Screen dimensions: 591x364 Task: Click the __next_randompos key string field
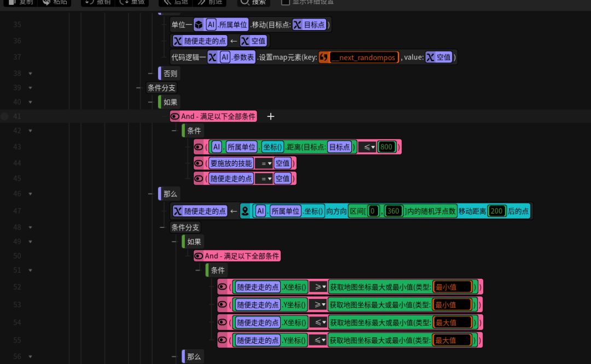pos(364,57)
